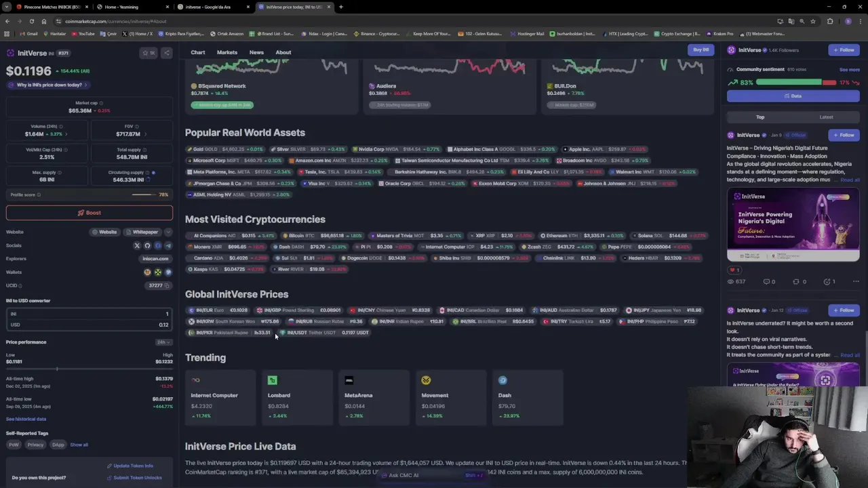This screenshot has height=488, width=868.
Task: Click the YouTube bookmark in bookmarks bar
Action: [x=83, y=34]
